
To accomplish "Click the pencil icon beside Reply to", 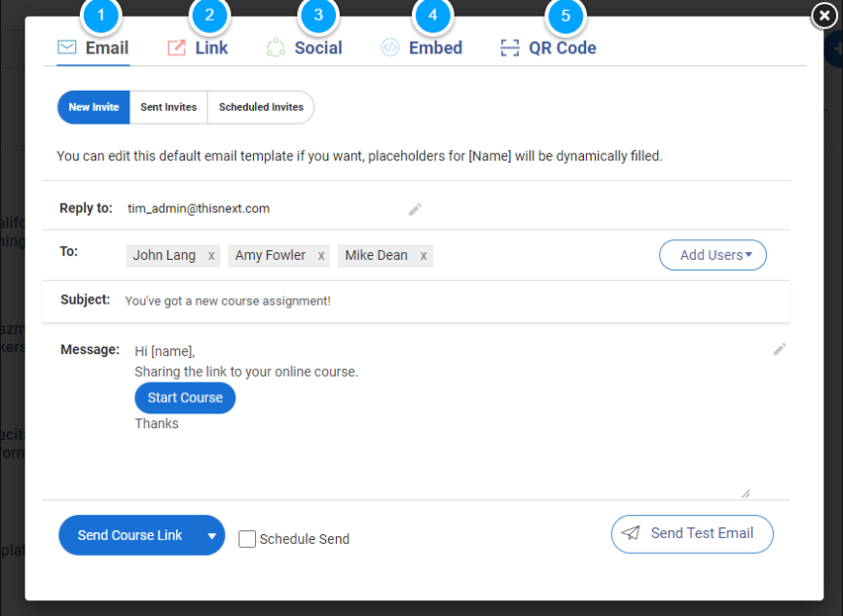I will click(x=415, y=208).
